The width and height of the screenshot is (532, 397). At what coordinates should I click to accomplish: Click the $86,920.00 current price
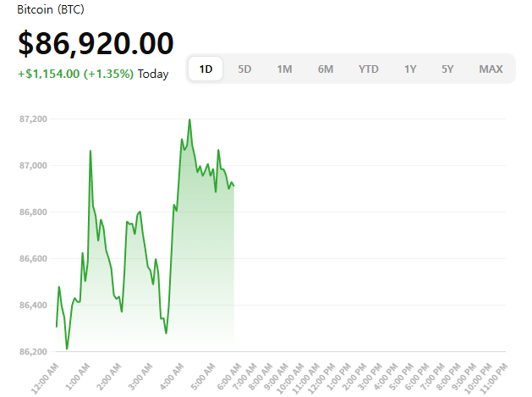tap(96, 42)
